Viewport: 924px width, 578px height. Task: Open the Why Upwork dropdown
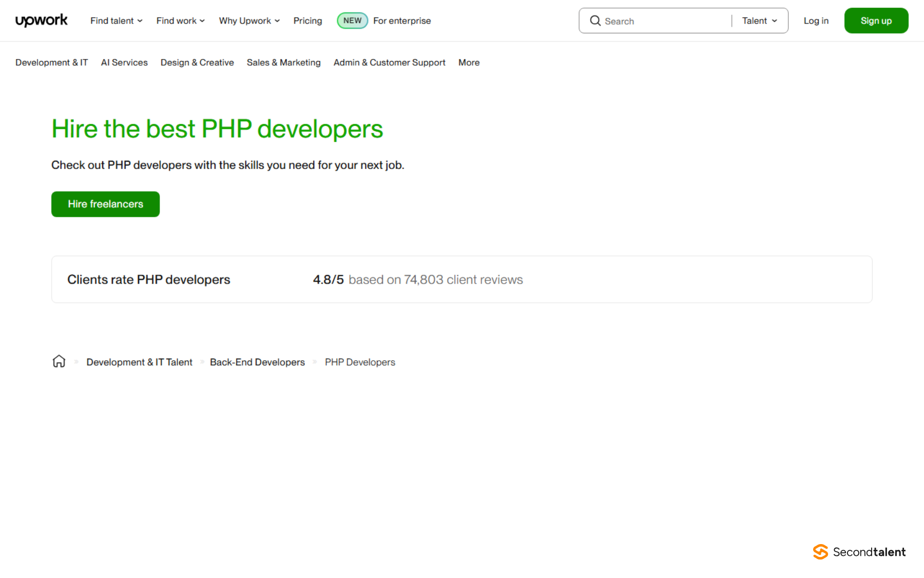pyautogui.click(x=249, y=21)
